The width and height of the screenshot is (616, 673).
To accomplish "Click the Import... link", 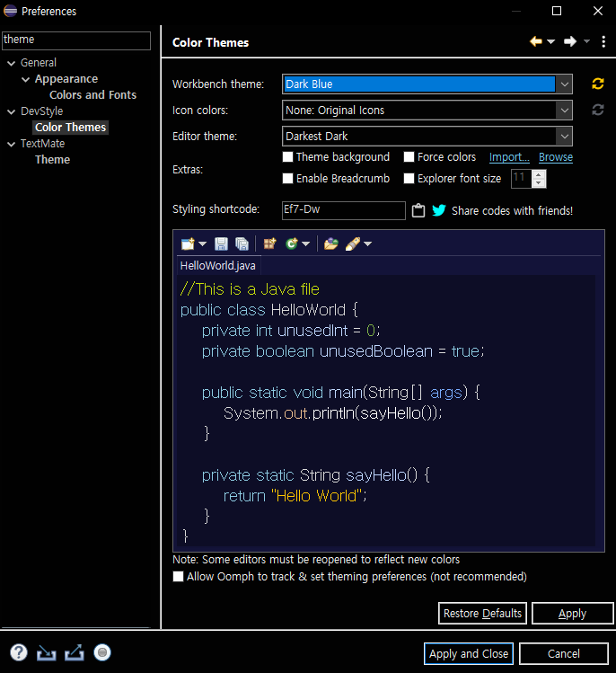I will point(509,157).
